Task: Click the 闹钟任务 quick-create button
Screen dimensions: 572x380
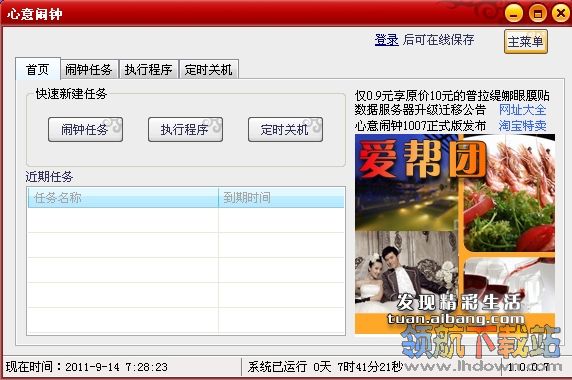Action: (85, 129)
